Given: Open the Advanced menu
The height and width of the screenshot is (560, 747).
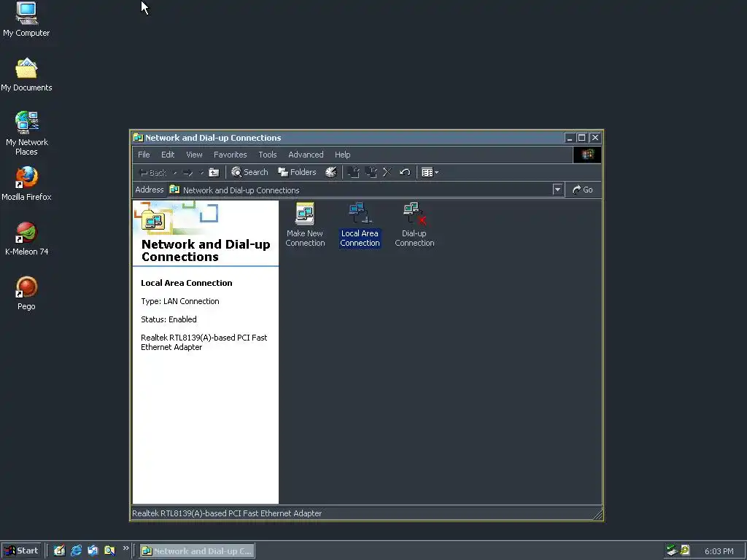Looking at the screenshot, I should click(x=306, y=155).
